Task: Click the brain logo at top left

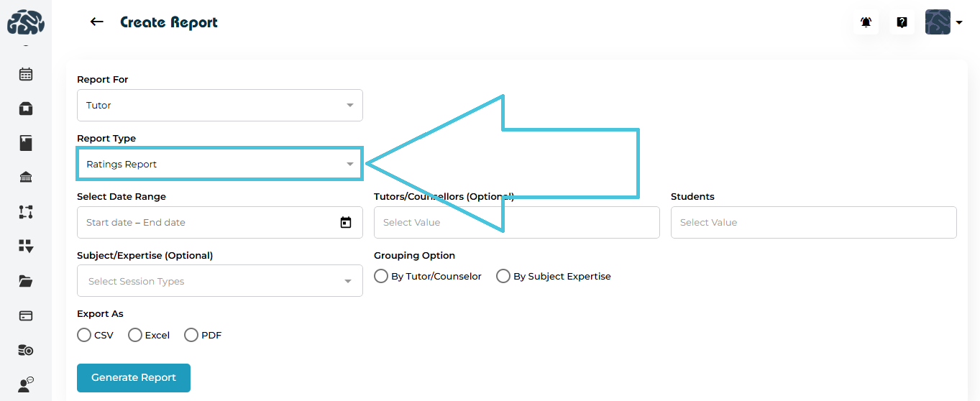Action: click(26, 22)
